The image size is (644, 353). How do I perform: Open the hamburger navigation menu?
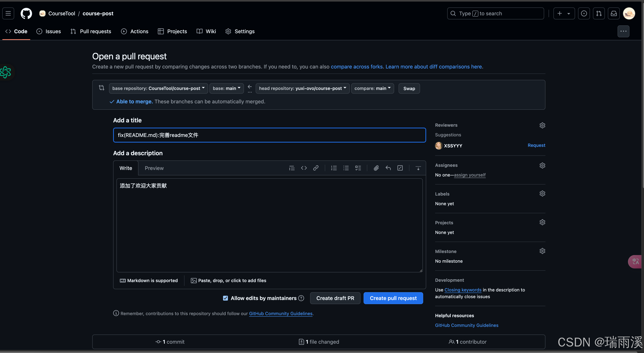point(8,13)
